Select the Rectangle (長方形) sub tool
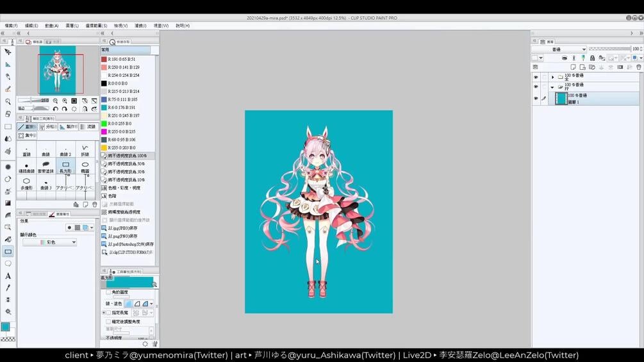The height and width of the screenshot is (362, 644). pyautogui.click(x=65, y=167)
